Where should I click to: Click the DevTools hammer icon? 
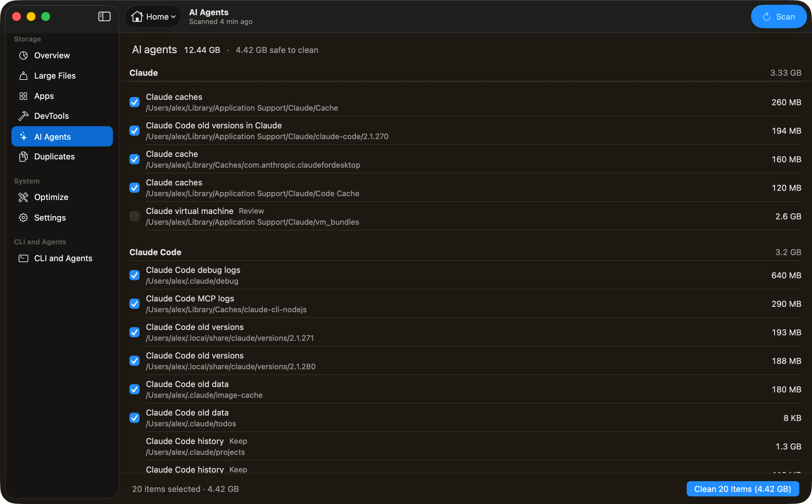pyautogui.click(x=23, y=116)
